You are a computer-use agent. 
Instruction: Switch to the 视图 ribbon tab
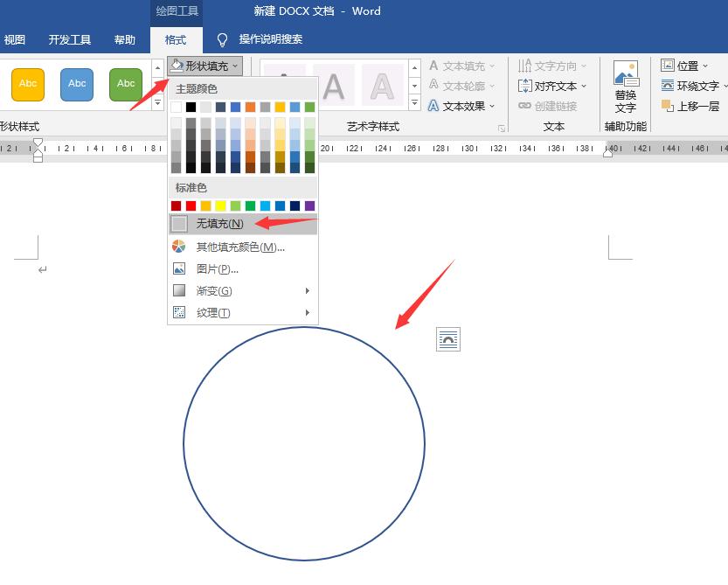coord(16,39)
